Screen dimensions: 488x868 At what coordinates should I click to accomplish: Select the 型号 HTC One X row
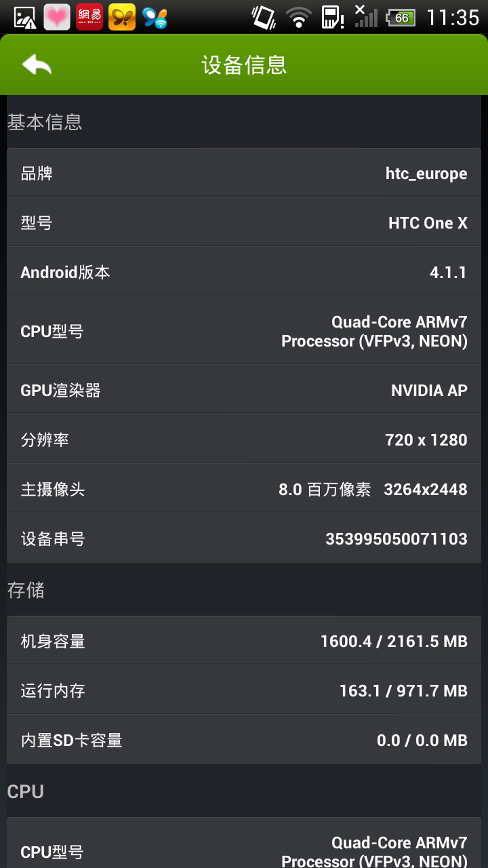(x=244, y=223)
